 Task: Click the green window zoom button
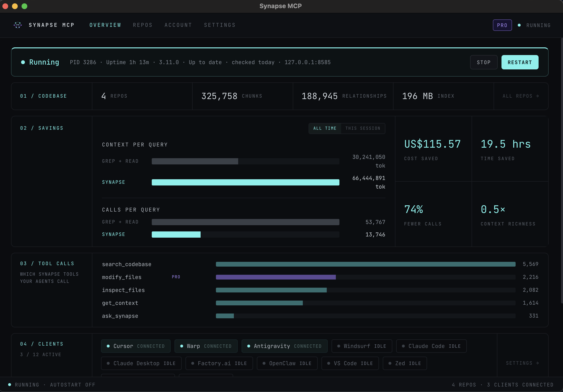[24, 6]
